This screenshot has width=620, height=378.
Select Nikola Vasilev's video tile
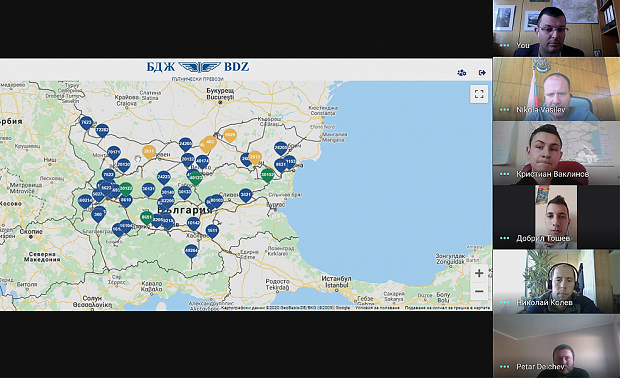556,89
